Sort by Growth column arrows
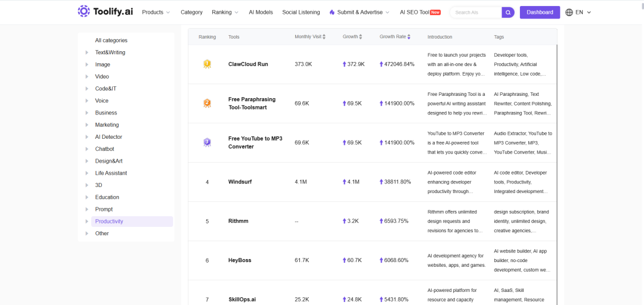644x305 pixels. click(x=361, y=37)
